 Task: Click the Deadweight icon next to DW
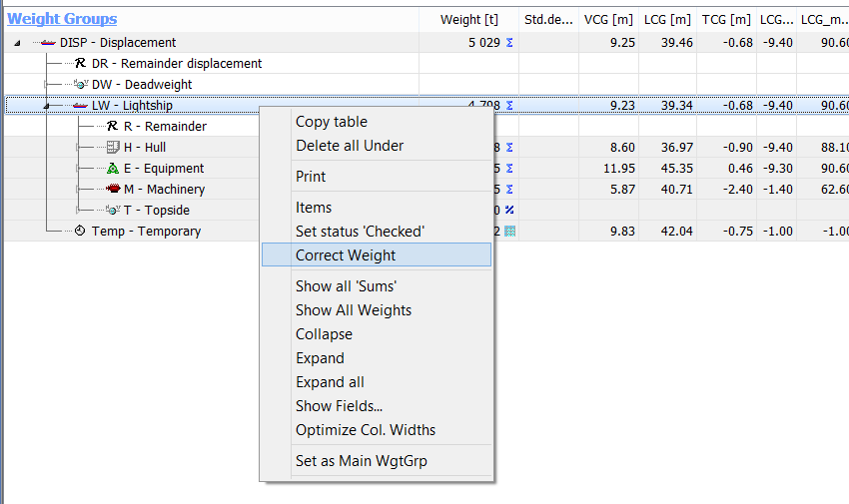click(81, 85)
